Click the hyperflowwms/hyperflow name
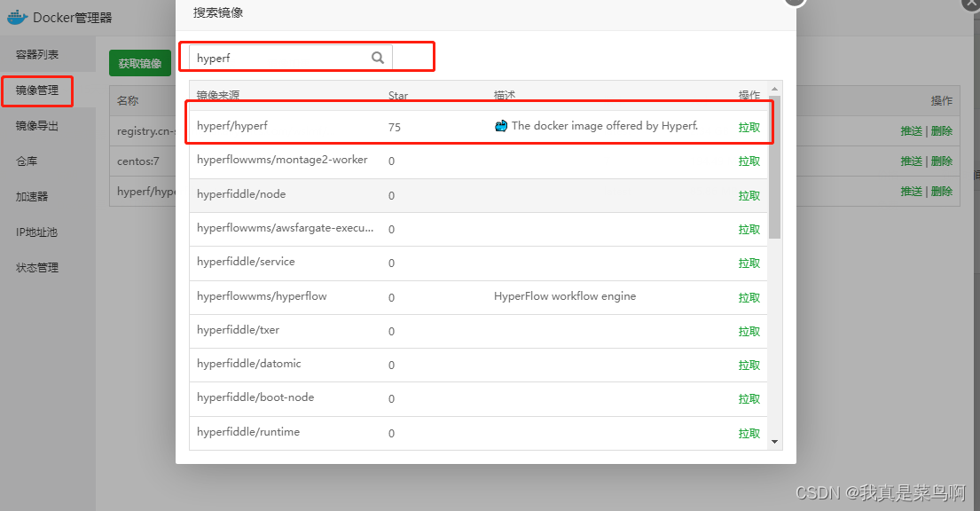 (x=262, y=295)
